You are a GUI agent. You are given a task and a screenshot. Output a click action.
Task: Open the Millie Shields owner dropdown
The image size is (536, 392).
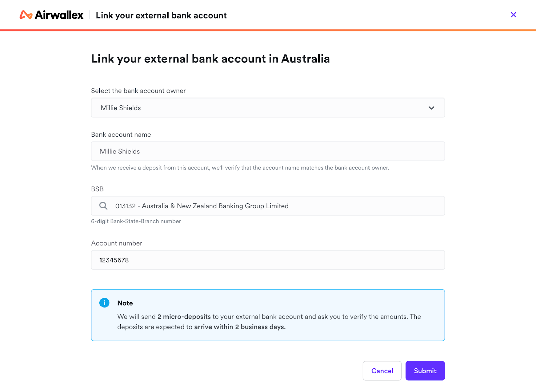point(261,108)
